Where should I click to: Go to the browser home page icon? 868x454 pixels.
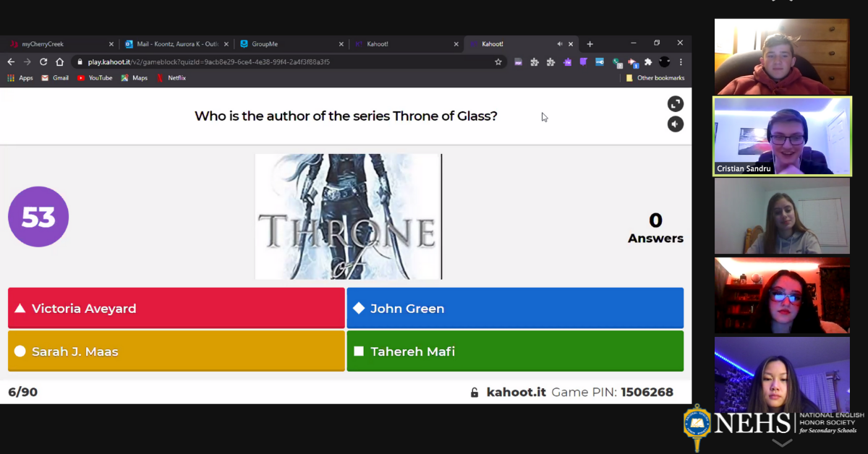tap(60, 62)
